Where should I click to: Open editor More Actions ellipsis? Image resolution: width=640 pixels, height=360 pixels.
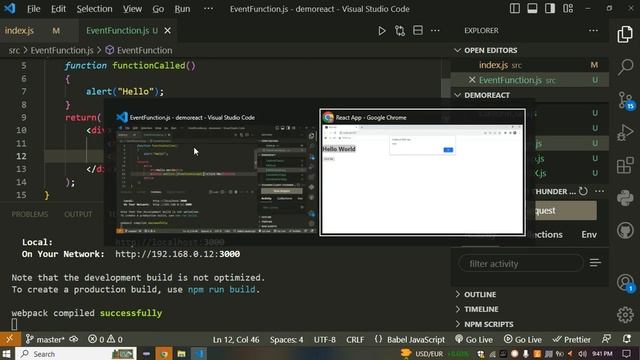435,31
